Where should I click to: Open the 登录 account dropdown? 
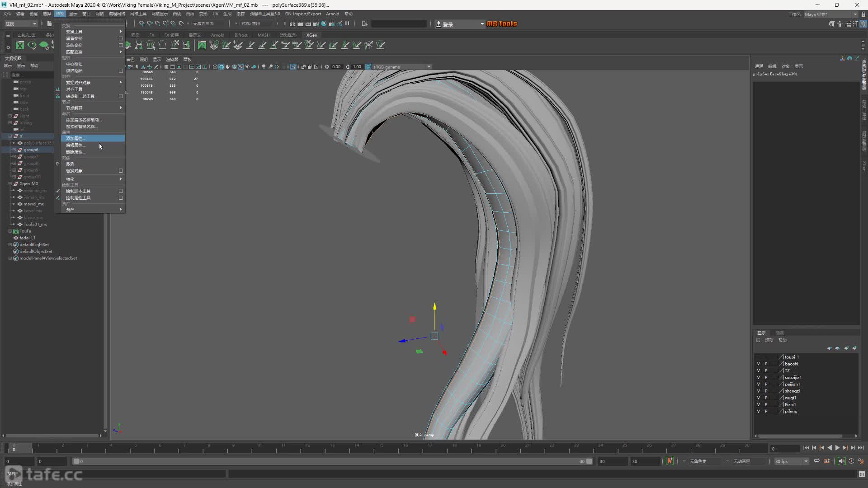[x=460, y=24]
